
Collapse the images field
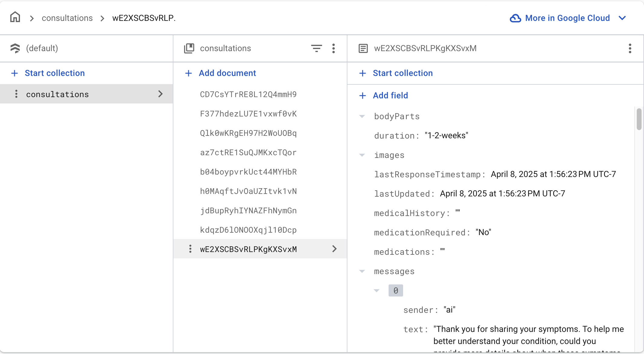tap(362, 155)
